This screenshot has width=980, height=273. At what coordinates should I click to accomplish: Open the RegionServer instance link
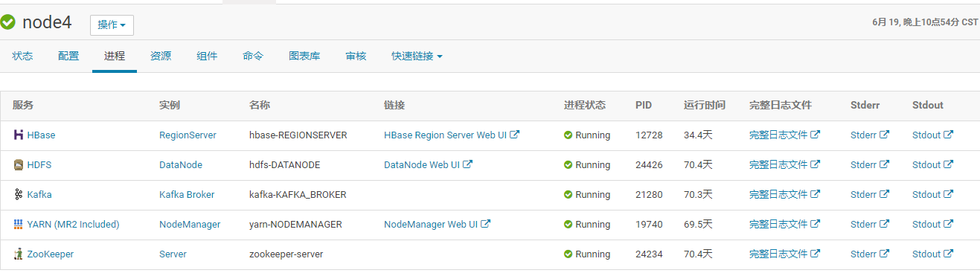tap(188, 135)
